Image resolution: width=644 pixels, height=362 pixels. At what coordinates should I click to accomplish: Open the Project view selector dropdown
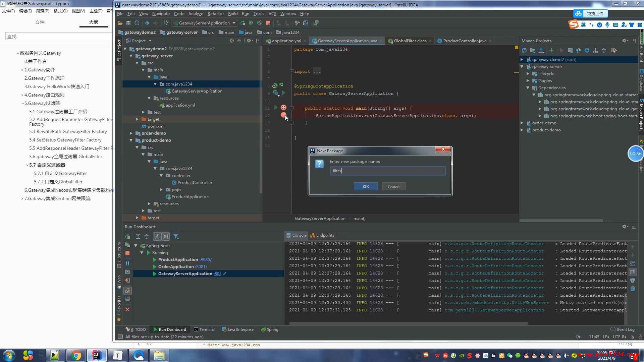(139, 41)
